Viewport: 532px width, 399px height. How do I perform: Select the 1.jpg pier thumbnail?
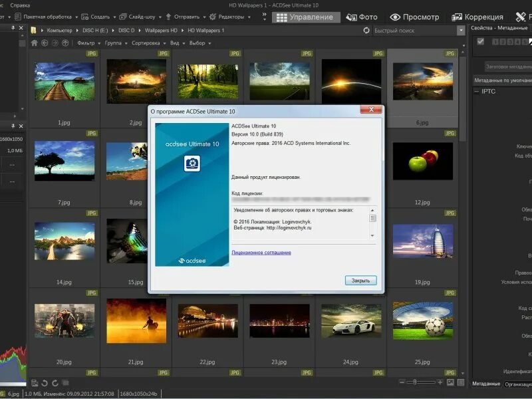point(65,81)
